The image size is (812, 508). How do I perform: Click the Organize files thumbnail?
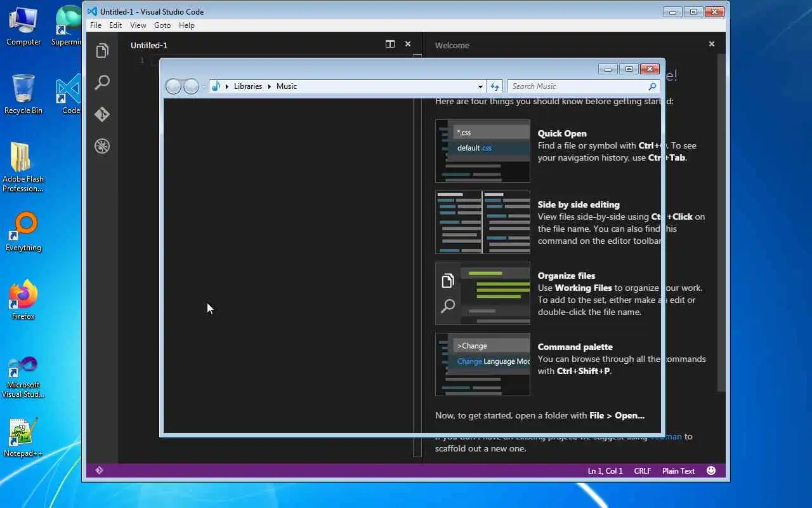coord(483,293)
